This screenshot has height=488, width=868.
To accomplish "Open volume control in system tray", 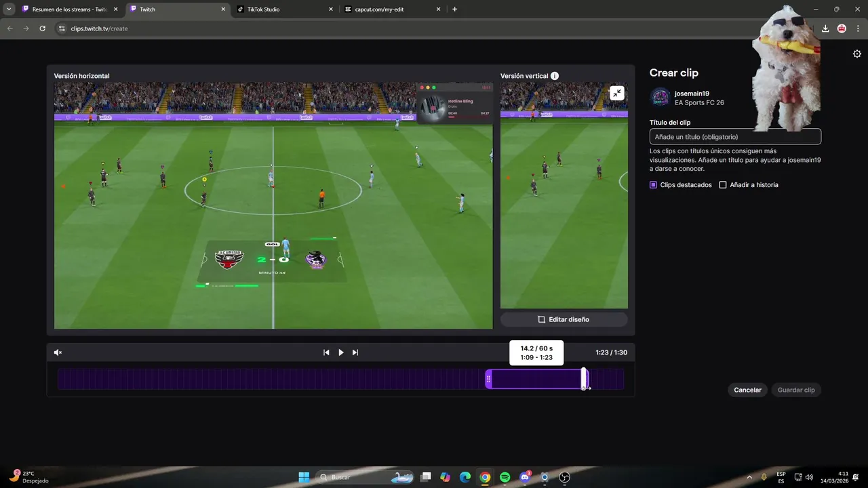I will point(809,477).
